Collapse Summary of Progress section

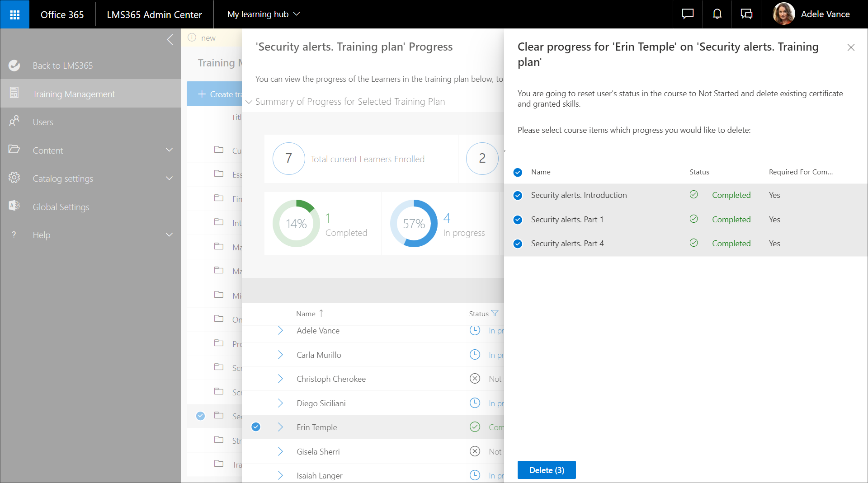pos(249,102)
